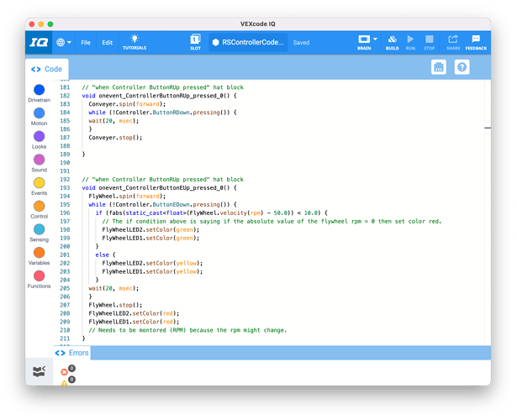Image resolution: width=517 pixels, height=420 pixels.
Task: Click the red error count icon
Action: point(65,372)
